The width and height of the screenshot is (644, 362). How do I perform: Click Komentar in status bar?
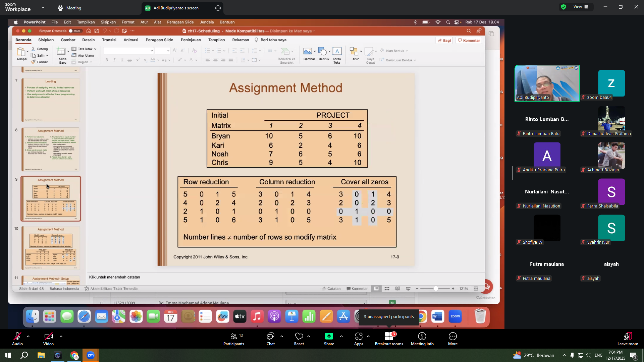(x=357, y=289)
